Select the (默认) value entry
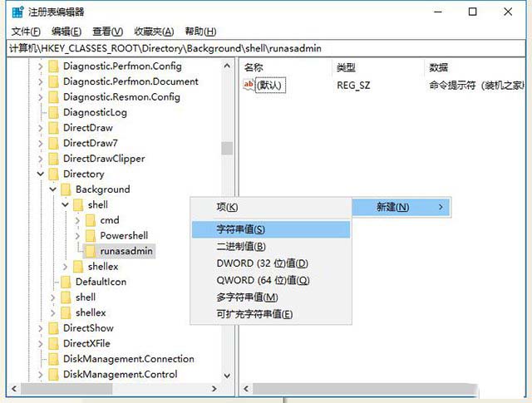This screenshot has height=403, width=532. click(x=269, y=85)
